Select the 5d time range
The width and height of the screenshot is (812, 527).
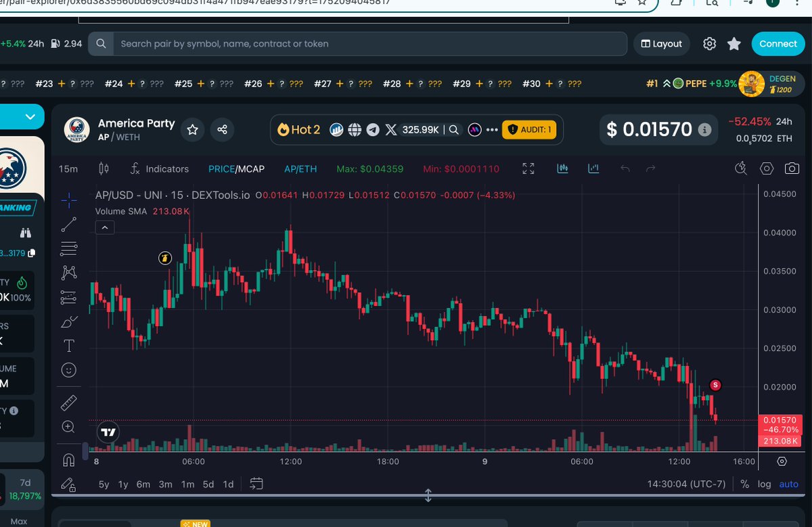[x=208, y=484]
